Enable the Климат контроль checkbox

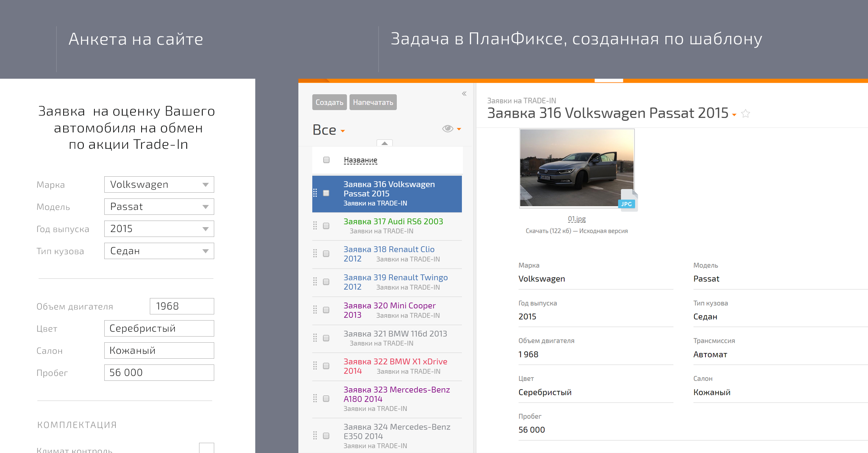206,448
